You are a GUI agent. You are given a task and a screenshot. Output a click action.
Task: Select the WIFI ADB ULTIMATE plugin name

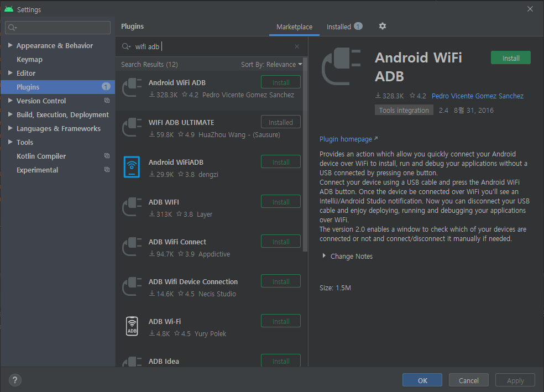181,122
